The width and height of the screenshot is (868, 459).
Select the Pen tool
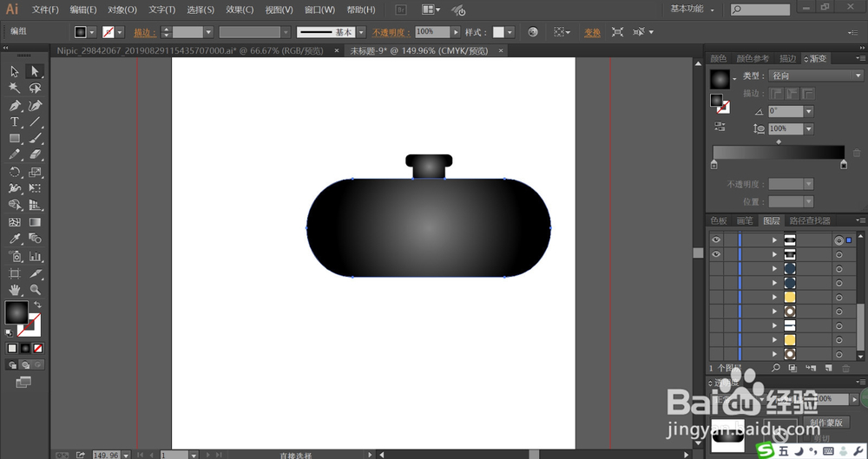[x=15, y=105]
